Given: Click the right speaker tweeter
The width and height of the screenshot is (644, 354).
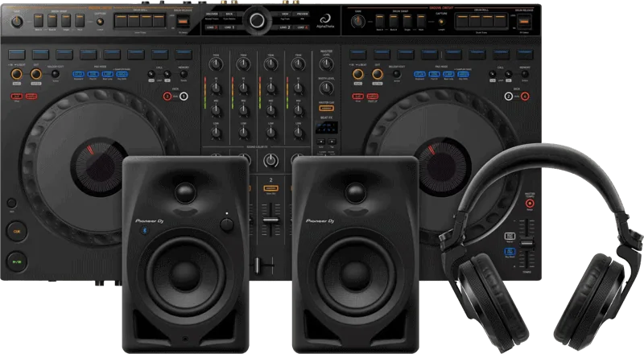Looking at the screenshot, I should (x=356, y=193).
